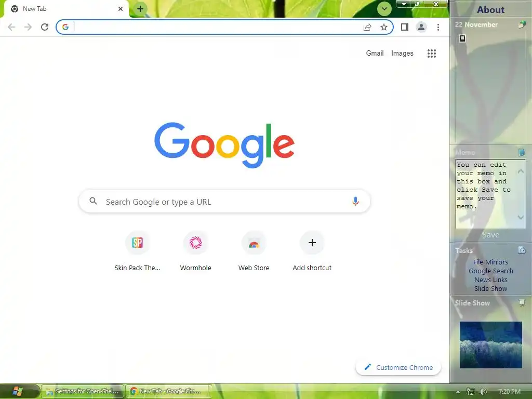This screenshot has width=532, height=399.
Task: Switch to New Tab - Google Chrome taskbar item
Action: [x=167, y=391]
